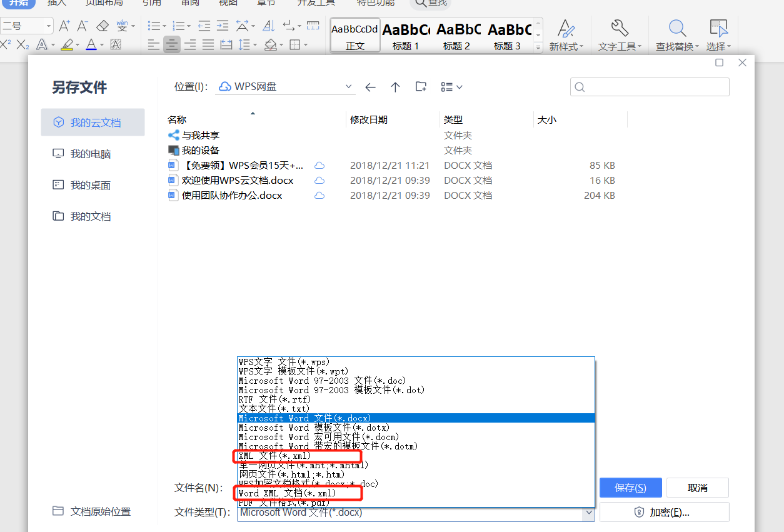The height and width of the screenshot is (532, 784).
Task: Apply the 标题 3 style
Action: tap(508, 36)
